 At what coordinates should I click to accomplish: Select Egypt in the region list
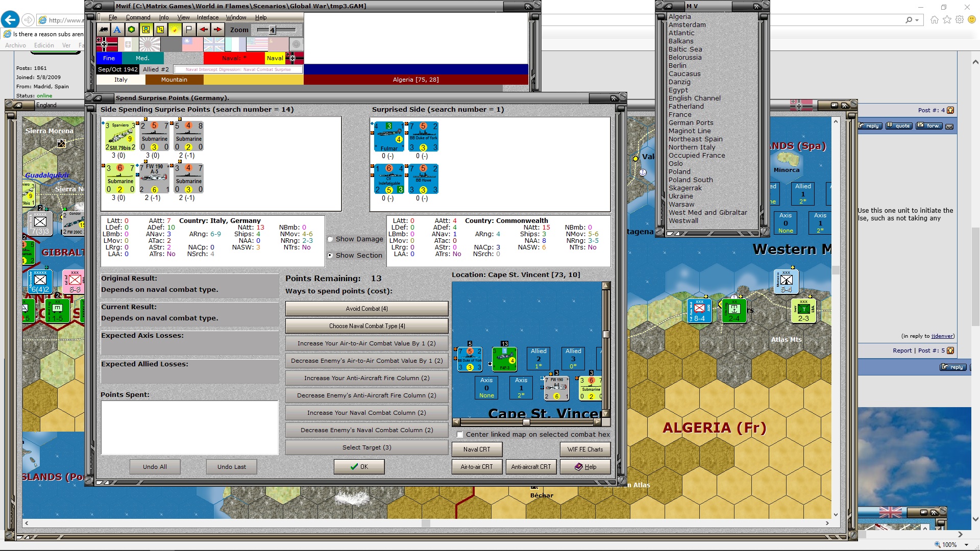[678, 90]
